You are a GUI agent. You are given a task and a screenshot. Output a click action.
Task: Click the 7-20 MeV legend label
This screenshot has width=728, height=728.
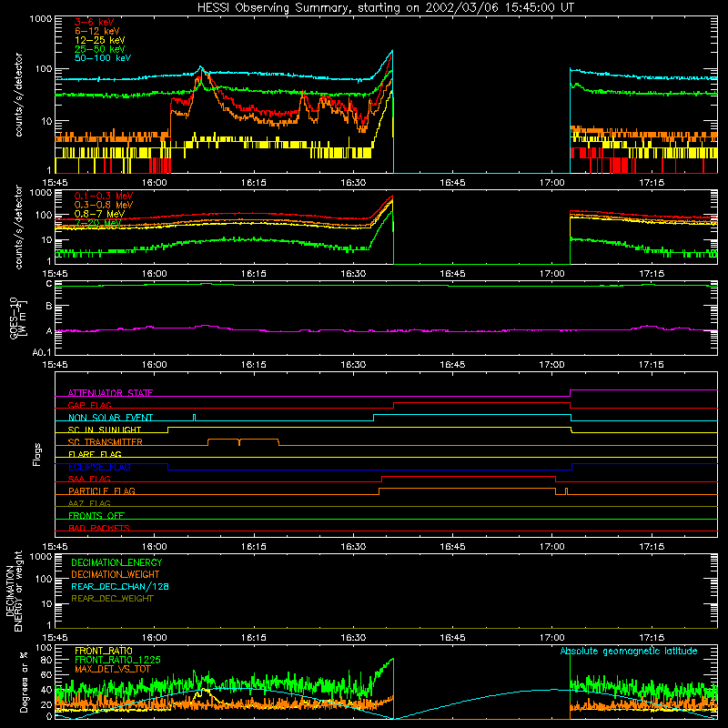click(98, 223)
